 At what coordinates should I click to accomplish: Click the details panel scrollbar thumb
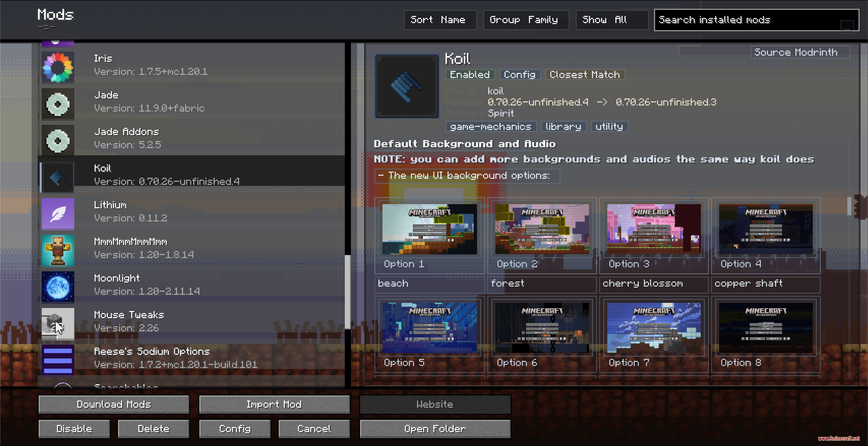[849, 206]
